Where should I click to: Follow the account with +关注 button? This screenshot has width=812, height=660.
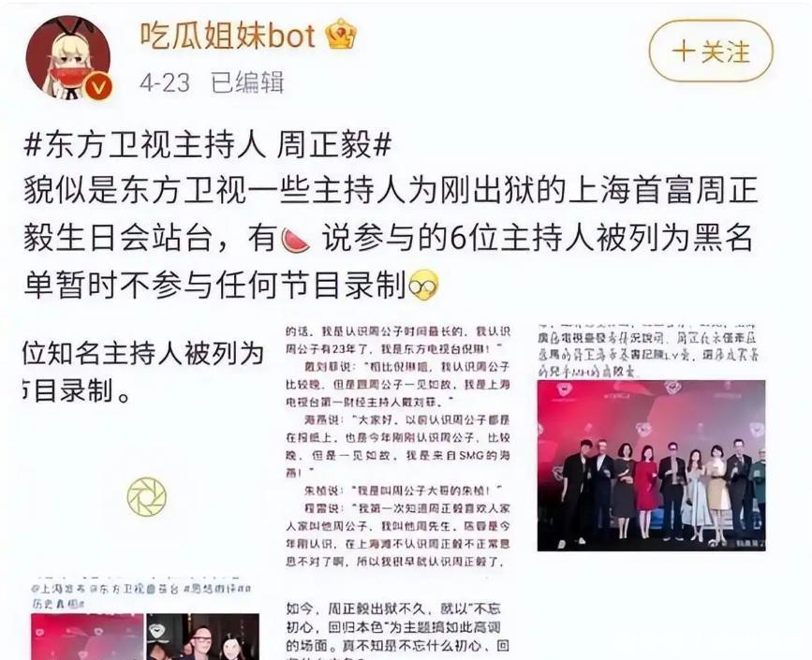(x=711, y=51)
